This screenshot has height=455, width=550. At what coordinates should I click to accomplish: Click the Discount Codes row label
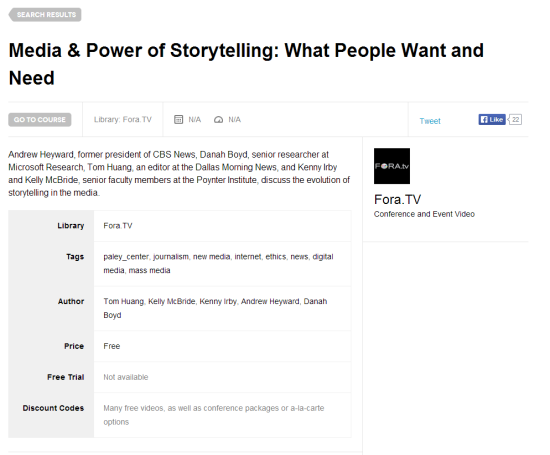click(53, 408)
